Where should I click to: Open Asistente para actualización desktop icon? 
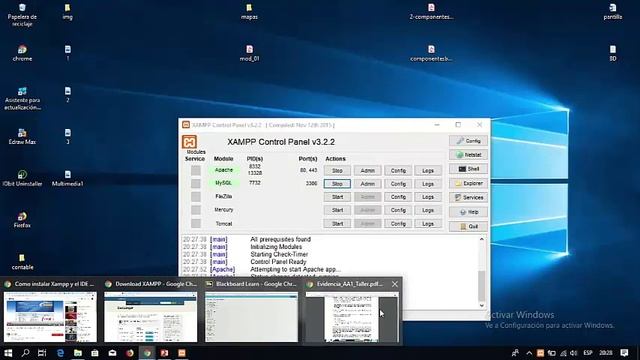pos(22,98)
